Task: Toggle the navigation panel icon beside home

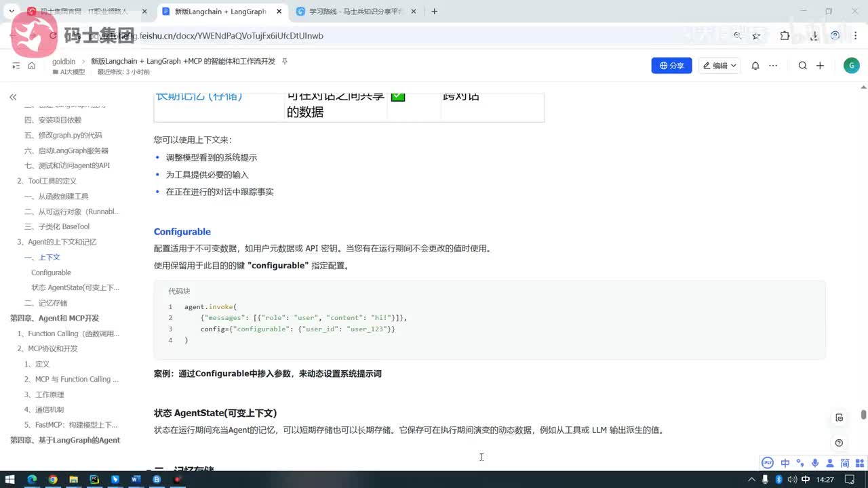Action: pyautogui.click(x=16, y=66)
